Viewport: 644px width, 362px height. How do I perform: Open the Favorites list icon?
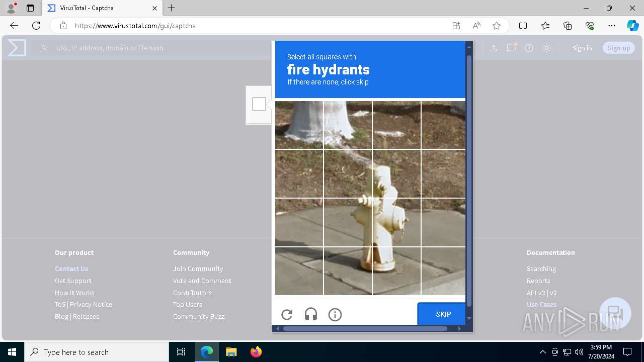coord(545,26)
